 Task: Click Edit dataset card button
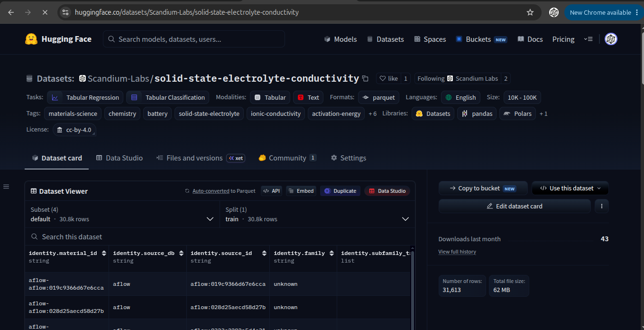pos(515,206)
